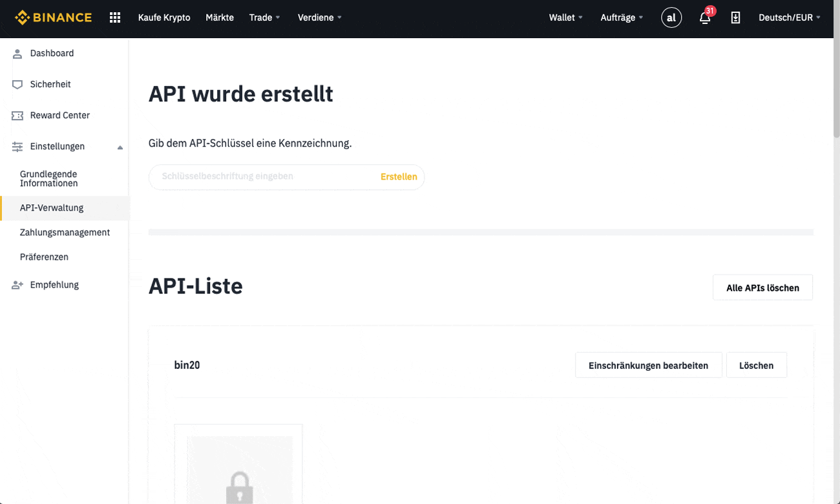This screenshot has height=504, width=840.
Task: Open the Märkte menu item
Action: coord(220,17)
